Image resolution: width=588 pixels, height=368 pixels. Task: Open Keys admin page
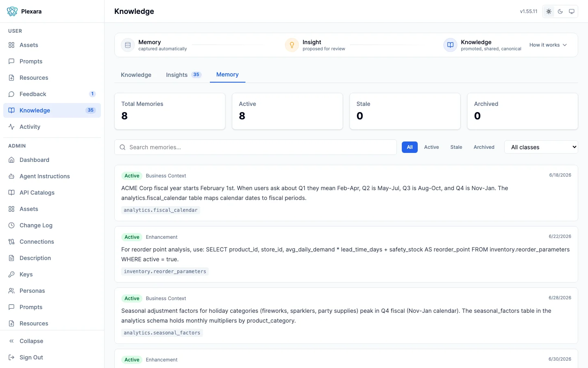(x=52, y=274)
